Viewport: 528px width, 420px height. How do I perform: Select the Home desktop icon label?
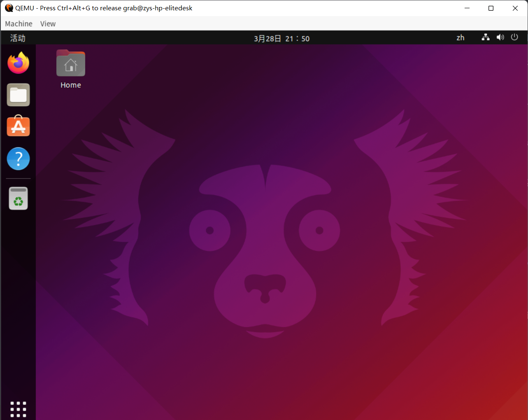(x=70, y=85)
